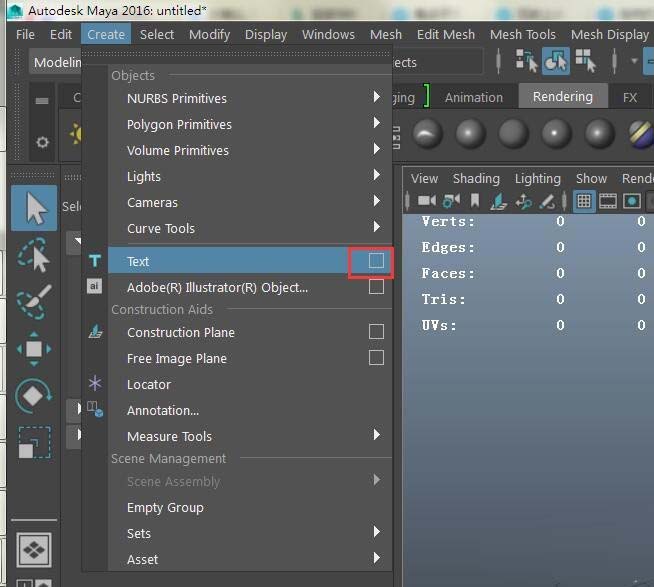This screenshot has height=587, width=654.
Task: Select by component type mode icon
Action: point(586,61)
